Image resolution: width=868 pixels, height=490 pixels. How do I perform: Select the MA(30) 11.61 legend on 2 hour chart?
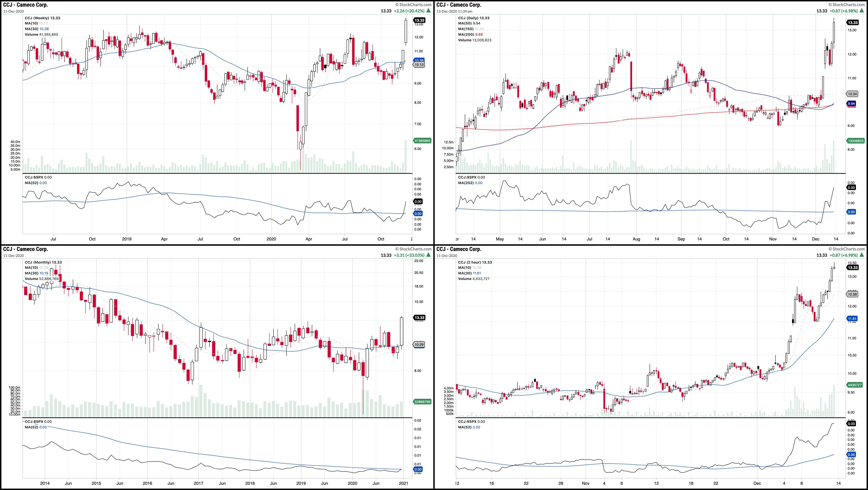tap(469, 273)
